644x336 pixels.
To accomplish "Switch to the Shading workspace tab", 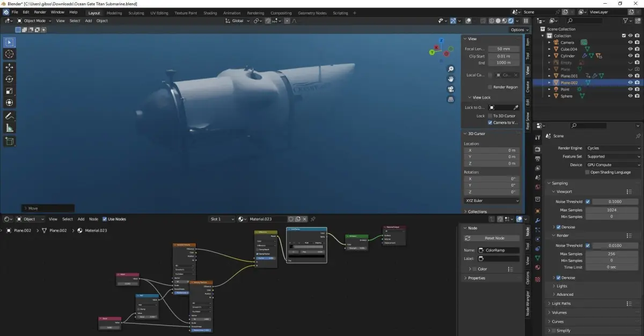I will (x=210, y=13).
